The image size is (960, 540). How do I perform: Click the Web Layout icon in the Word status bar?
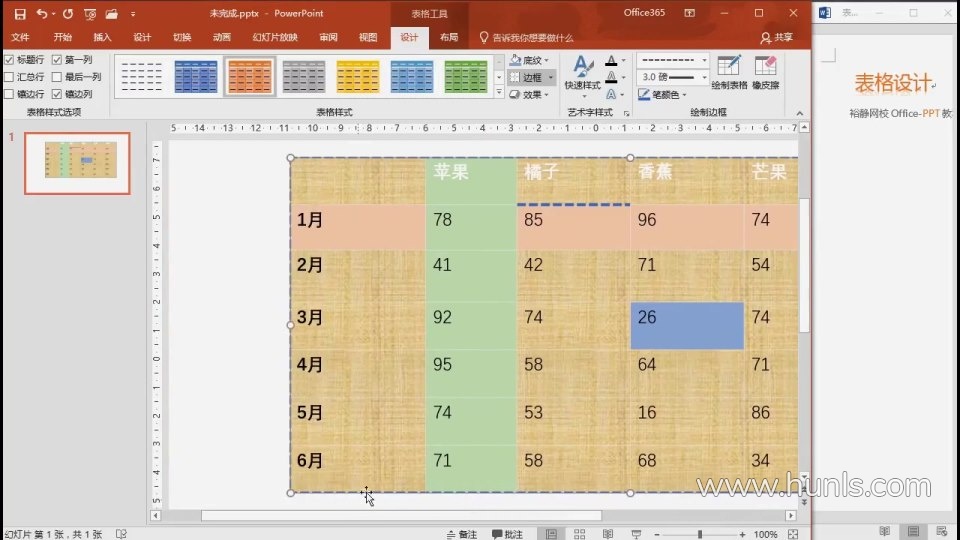coord(942,531)
